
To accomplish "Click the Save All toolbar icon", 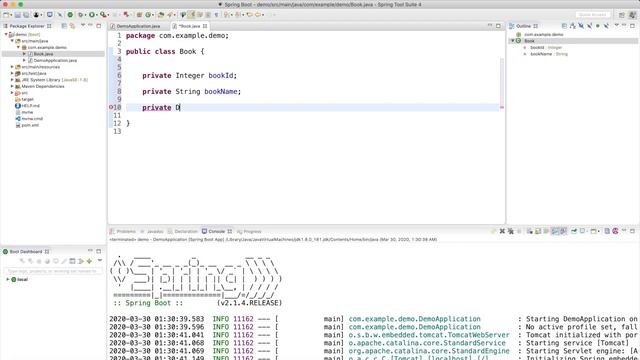I will pos(26,15).
